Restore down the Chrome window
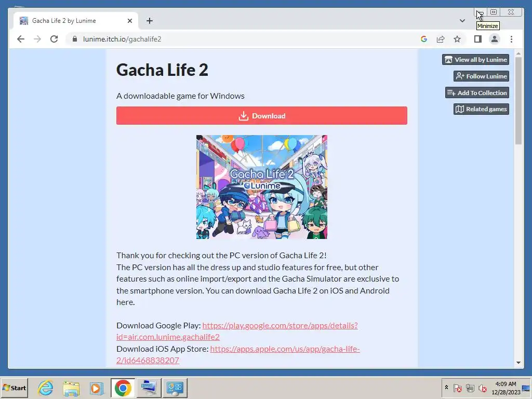The height and width of the screenshot is (399, 532). (x=494, y=12)
